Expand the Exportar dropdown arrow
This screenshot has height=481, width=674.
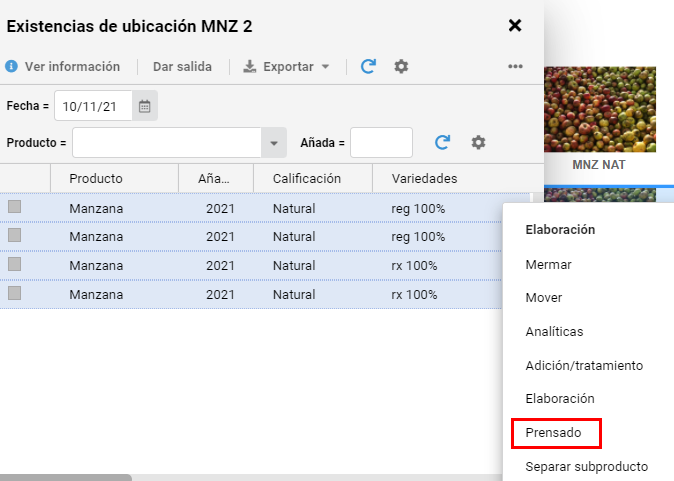click(325, 67)
